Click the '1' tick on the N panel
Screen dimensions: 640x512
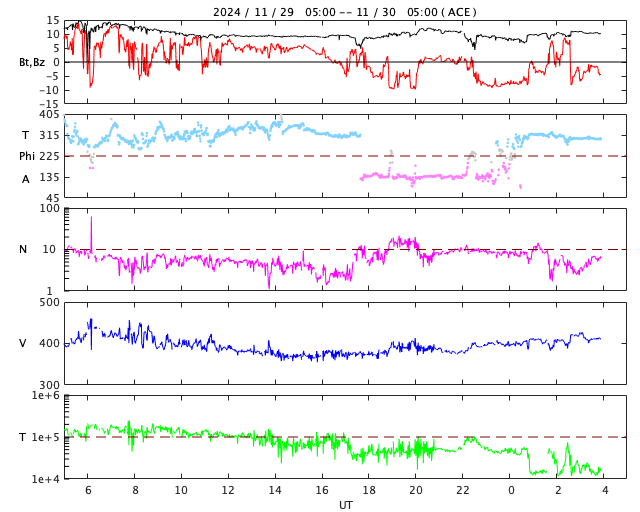pos(50,291)
